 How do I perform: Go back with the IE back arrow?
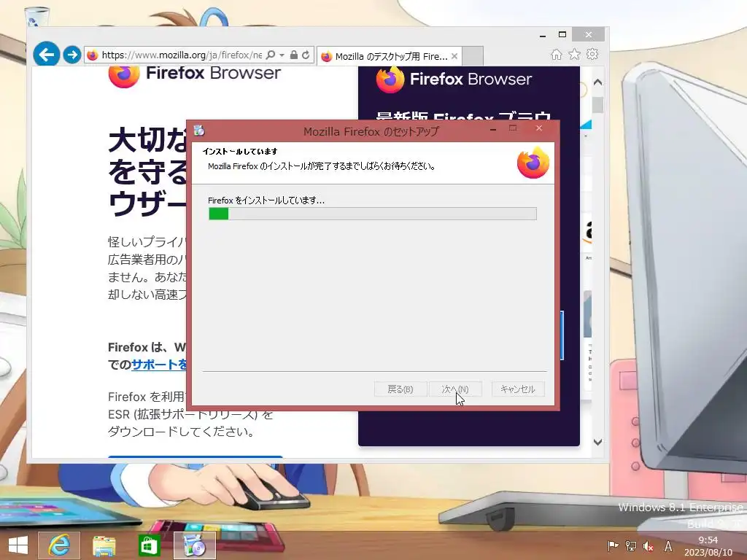pyautogui.click(x=46, y=55)
